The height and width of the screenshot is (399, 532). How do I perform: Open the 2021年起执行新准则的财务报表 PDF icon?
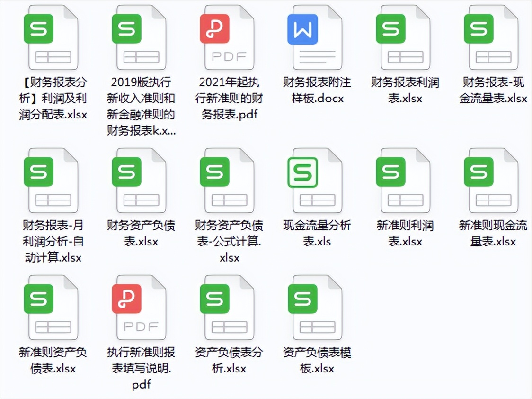228,37
